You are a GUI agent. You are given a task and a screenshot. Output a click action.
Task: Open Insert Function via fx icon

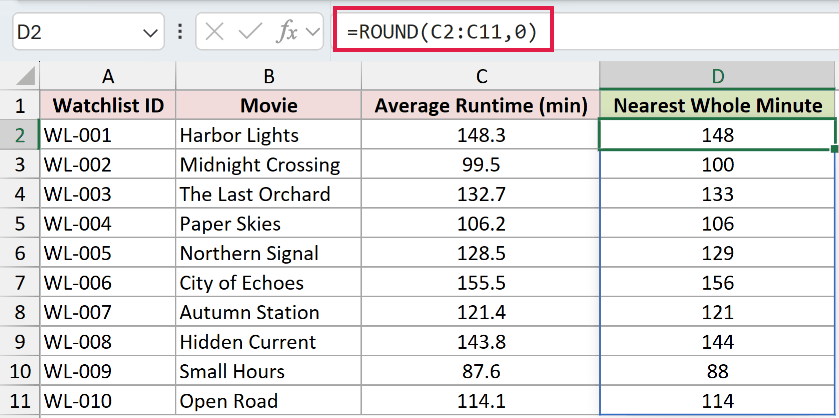point(286,33)
